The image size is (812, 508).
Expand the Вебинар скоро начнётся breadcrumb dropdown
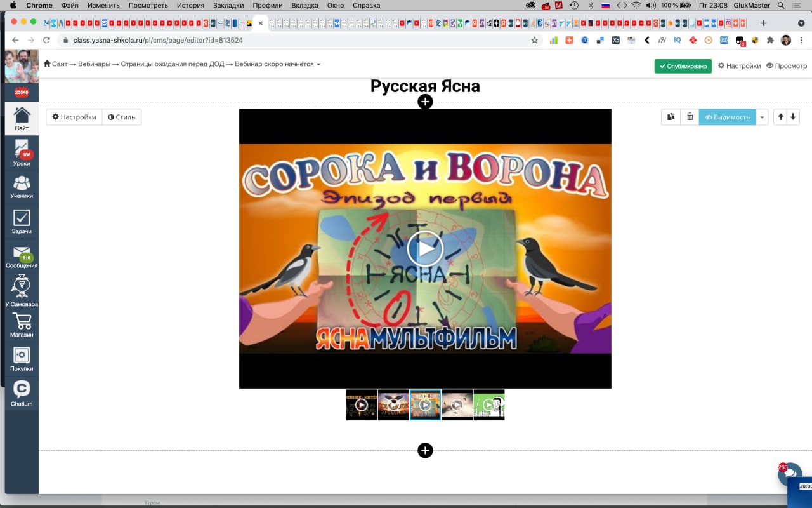318,64
